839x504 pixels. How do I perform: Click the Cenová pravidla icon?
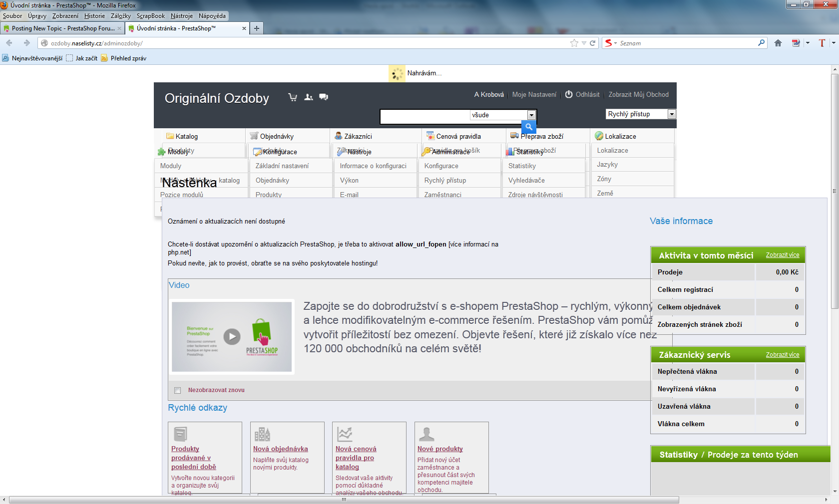tap(430, 136)
